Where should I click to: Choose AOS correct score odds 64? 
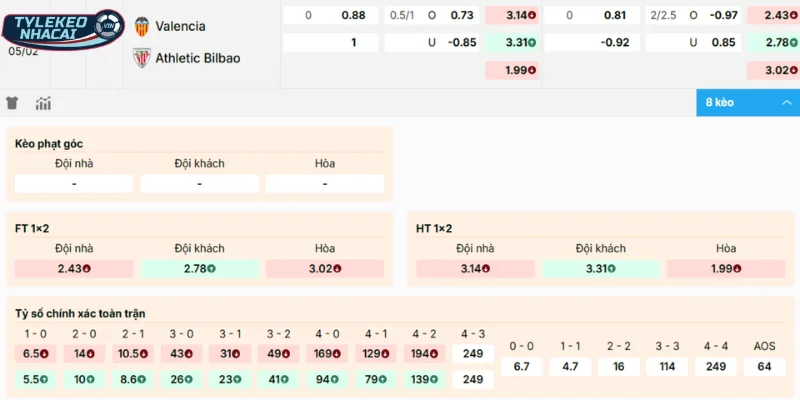pos(764,367)
